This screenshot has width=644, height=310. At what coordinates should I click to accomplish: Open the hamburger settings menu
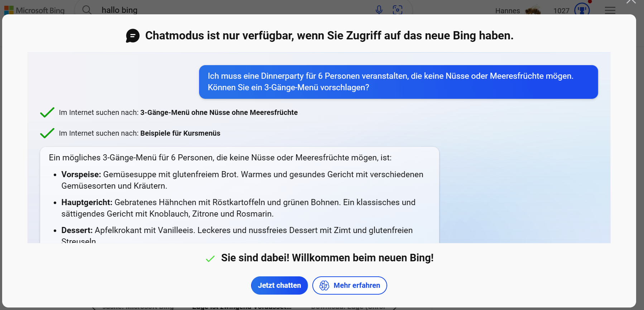click(x=610, y=10)
